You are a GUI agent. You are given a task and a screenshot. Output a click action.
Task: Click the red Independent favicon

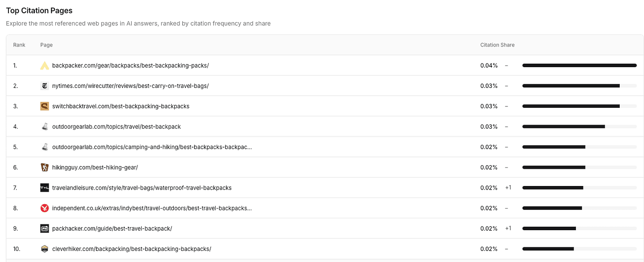point(44,208)
